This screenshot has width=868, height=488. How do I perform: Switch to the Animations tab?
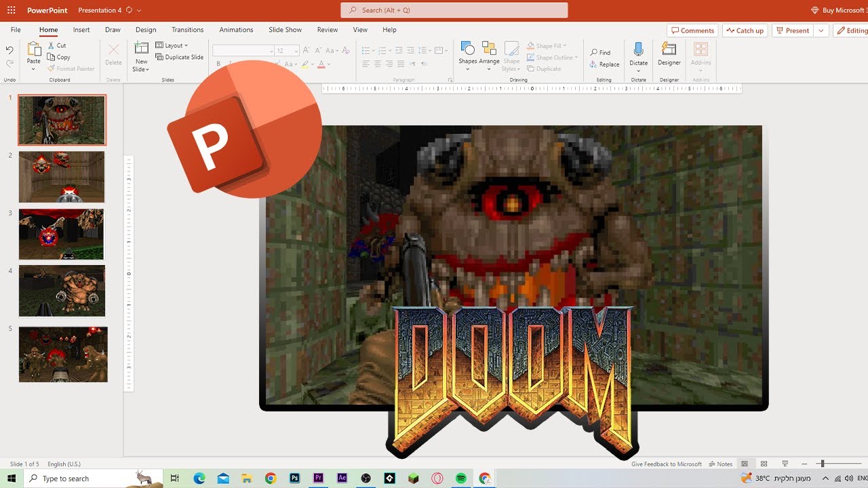(x=236, y=30)
